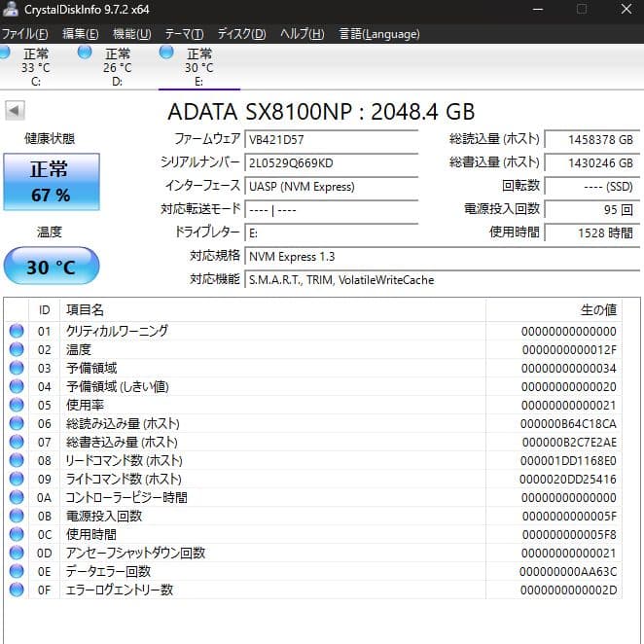Click the S.M.A.R.T., TRIM, VolatileWriteCache field
Viewport: 644px width, 644px height.
(x=443, y=280)
